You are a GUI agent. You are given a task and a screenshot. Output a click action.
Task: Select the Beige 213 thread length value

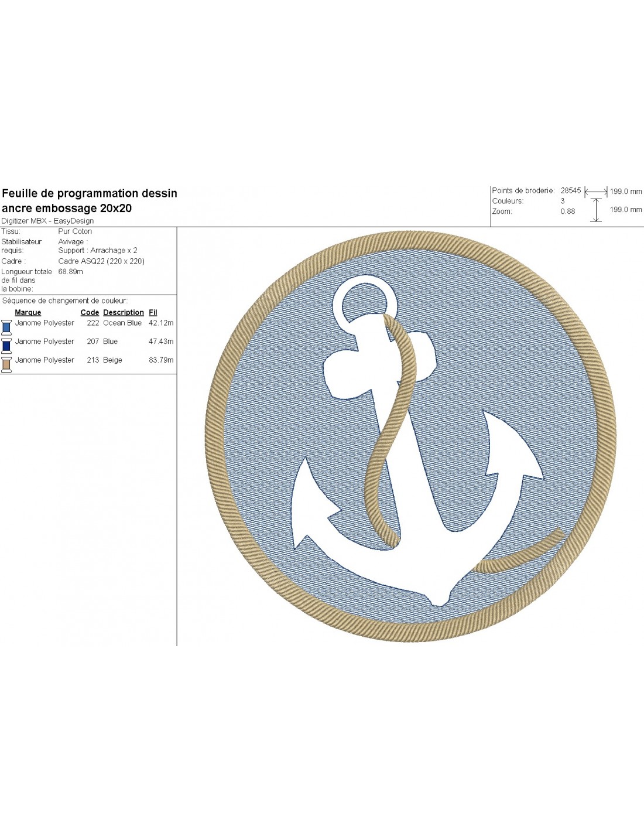(x=160, y=360)
